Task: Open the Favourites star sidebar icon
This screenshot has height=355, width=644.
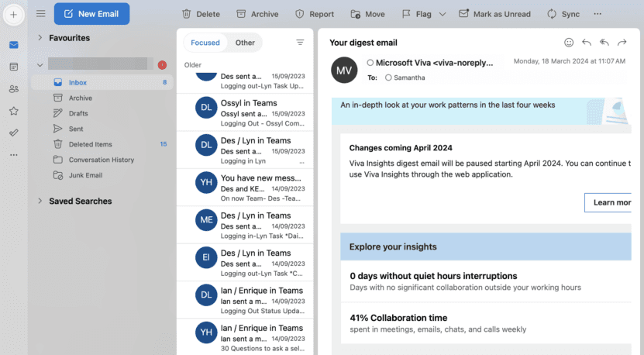Action: click(13, 111)
